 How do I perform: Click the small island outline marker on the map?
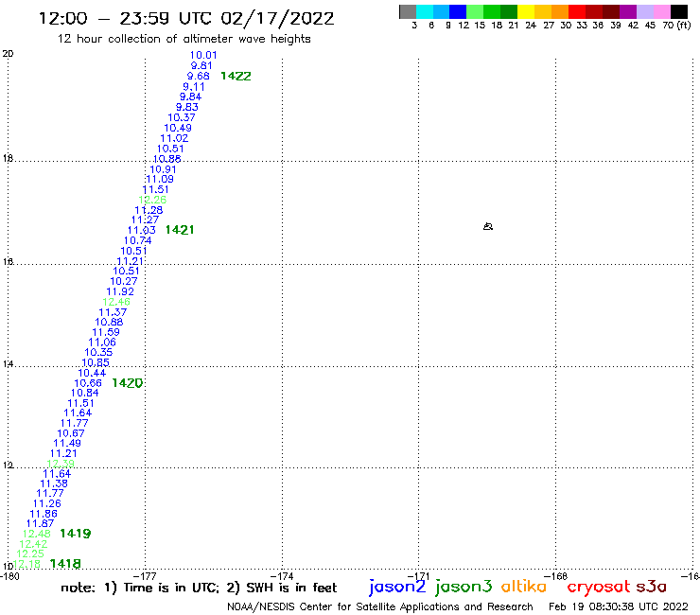click(x=488, y=227)
